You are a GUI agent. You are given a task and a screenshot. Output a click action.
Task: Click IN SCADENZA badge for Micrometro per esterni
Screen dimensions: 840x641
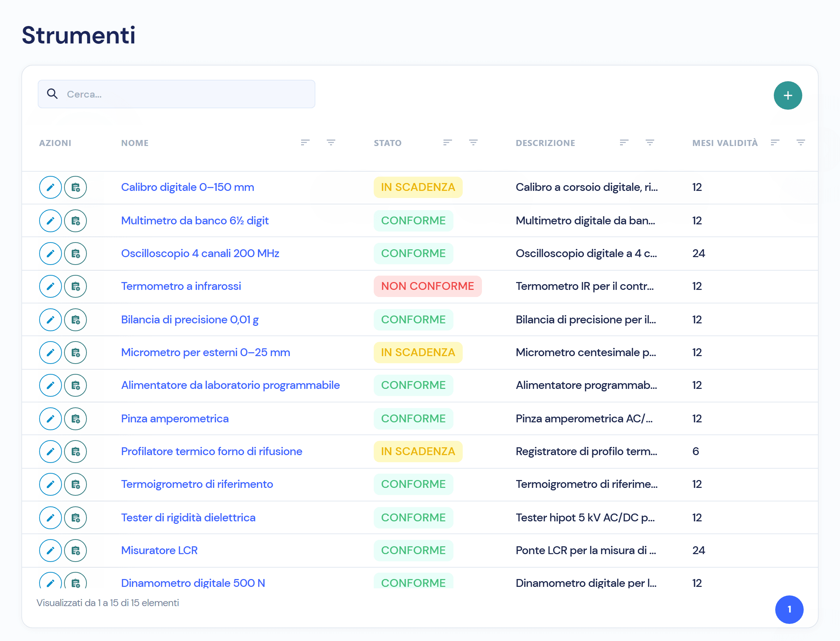tap(418, 352)
